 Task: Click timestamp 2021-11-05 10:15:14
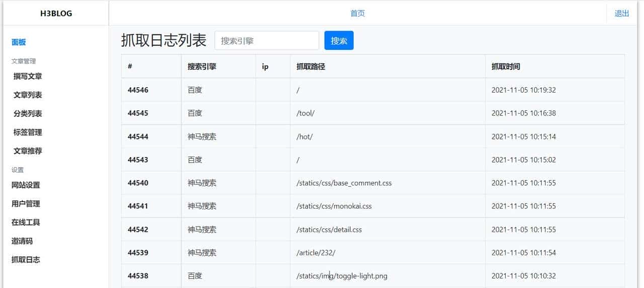coord(524,136)
